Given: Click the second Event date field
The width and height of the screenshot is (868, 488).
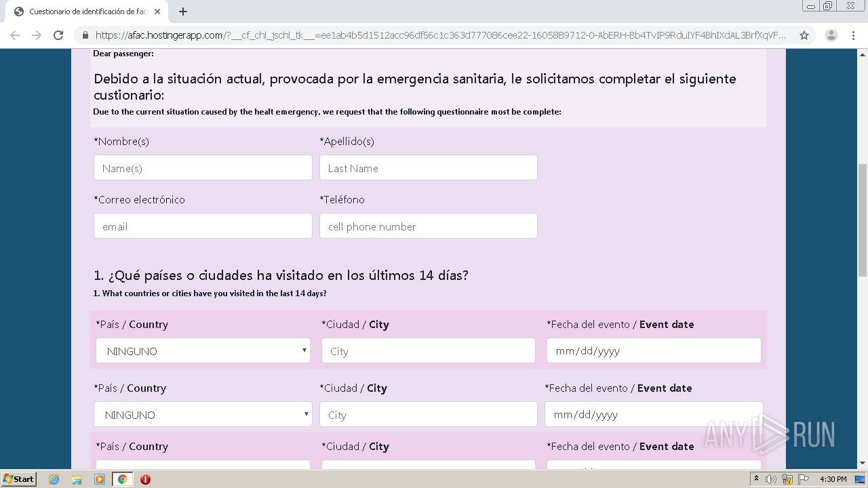Looking at the screenshot, I should pos(654,414).
